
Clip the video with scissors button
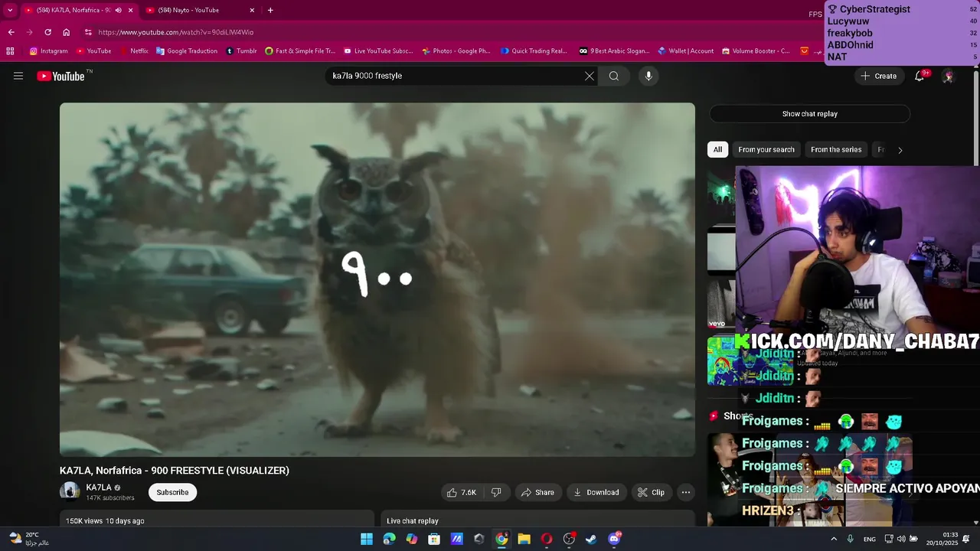tap(651, 492)
